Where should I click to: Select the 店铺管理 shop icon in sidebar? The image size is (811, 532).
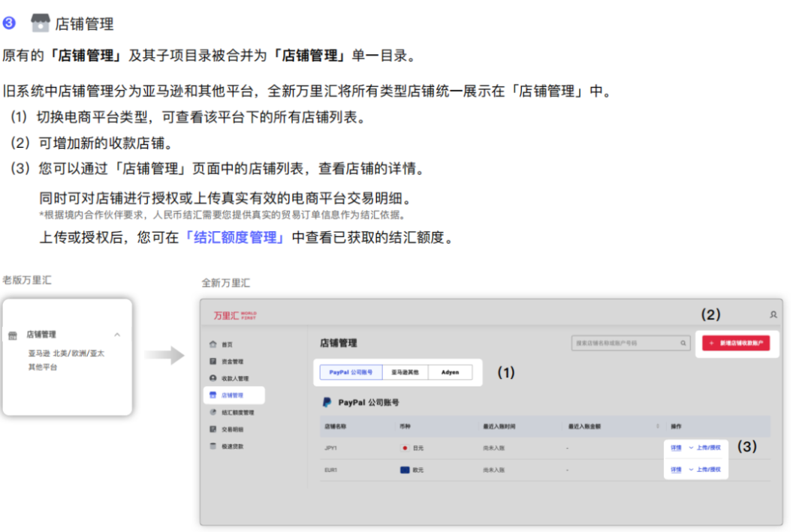[213, 395]
